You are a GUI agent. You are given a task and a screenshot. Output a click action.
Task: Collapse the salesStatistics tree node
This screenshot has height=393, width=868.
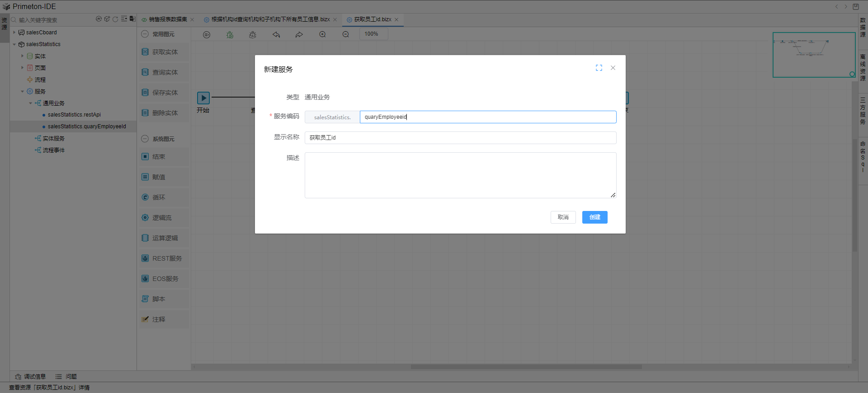tap(14, 44)
